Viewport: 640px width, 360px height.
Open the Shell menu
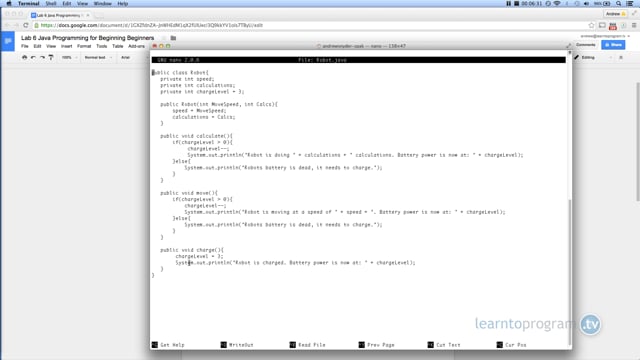(51, 4)
